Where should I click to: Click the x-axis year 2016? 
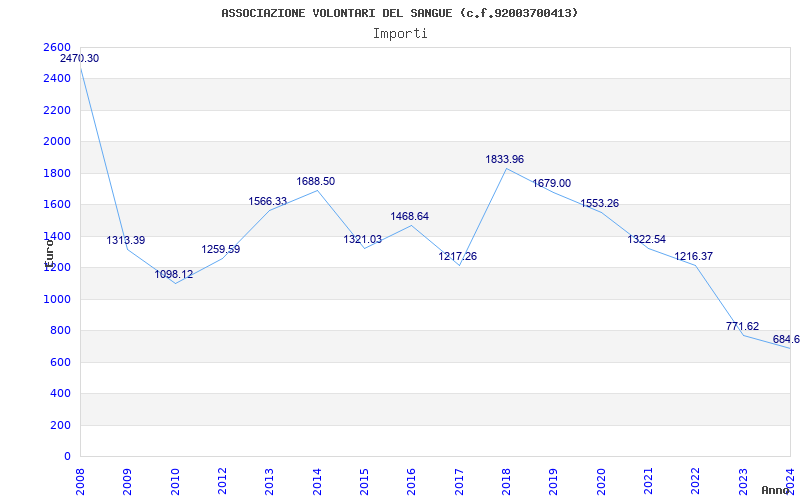tap(412, 482)
